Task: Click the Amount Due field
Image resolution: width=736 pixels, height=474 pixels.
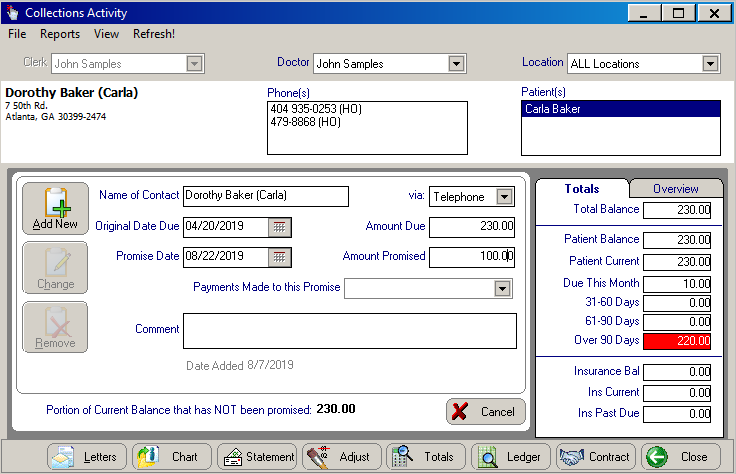Action: (472, 227)
